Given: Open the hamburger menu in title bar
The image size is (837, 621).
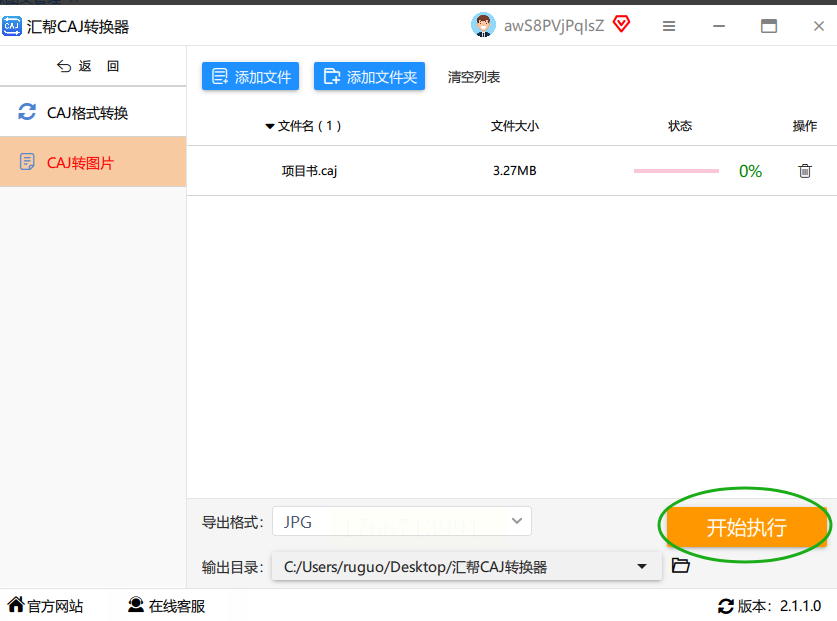Looking at the screenshot, I should click(x=669, y=26).
